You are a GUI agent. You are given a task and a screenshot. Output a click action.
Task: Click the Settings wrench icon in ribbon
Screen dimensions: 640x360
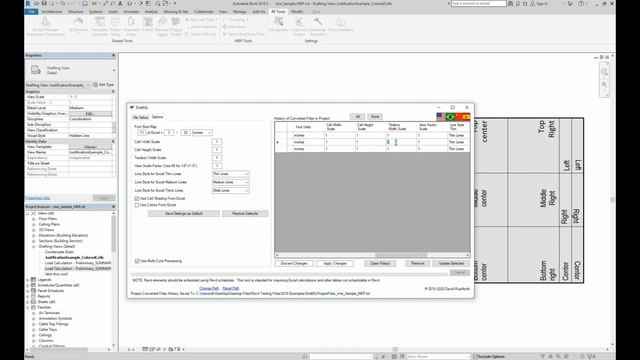tap(317, 21)
